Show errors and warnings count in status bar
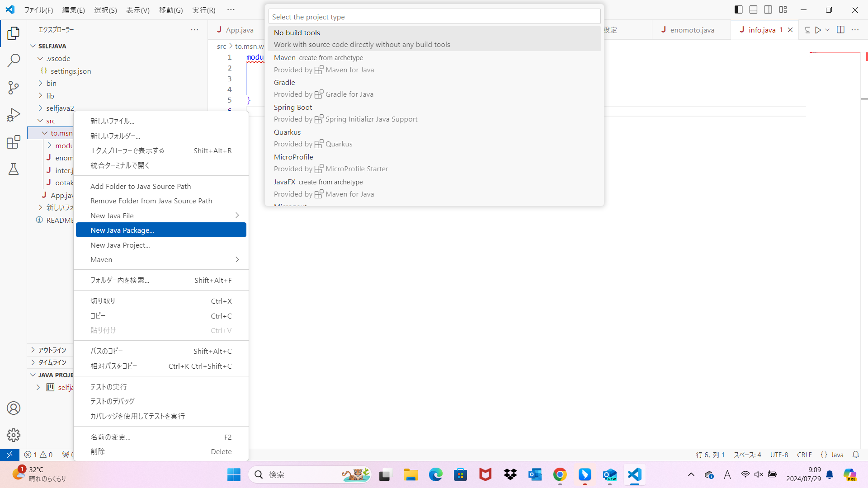This screenshot has height=488, width=868. point(38,455)
